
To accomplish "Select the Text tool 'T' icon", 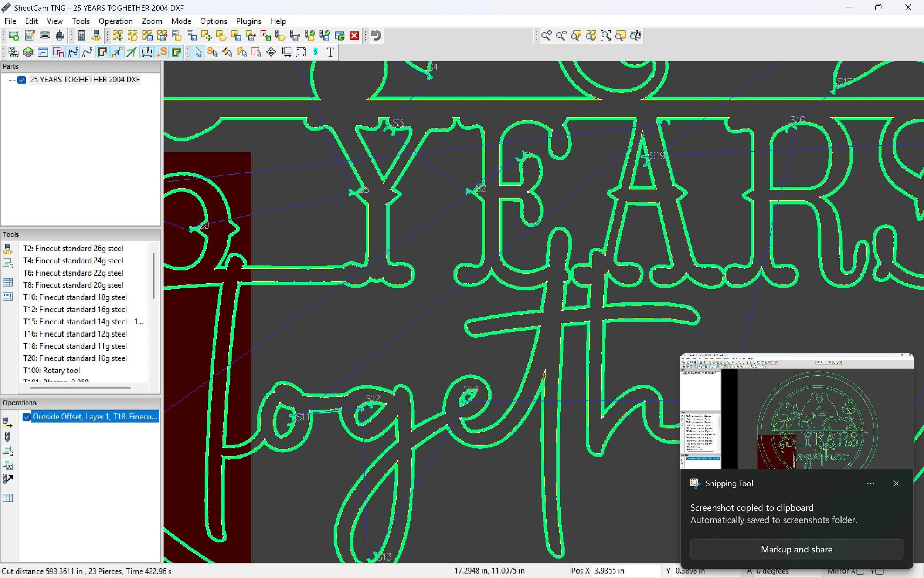I will [330, 52].
